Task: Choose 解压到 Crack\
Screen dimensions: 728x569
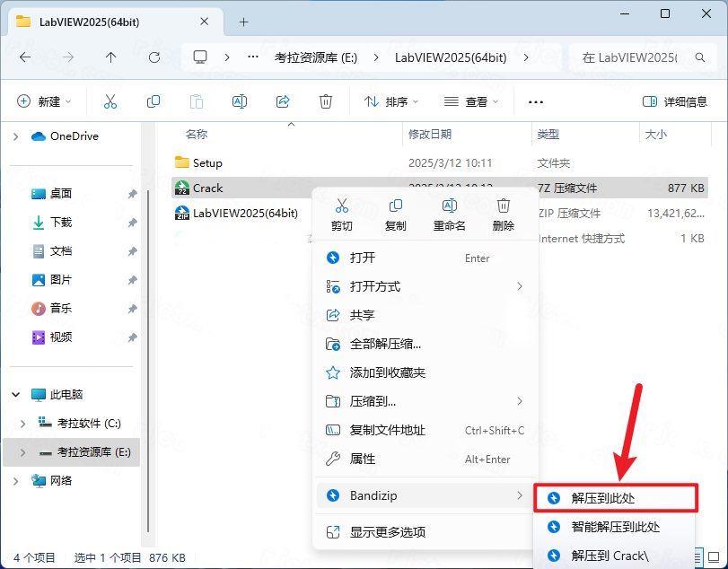Action: tap(616, 556)
